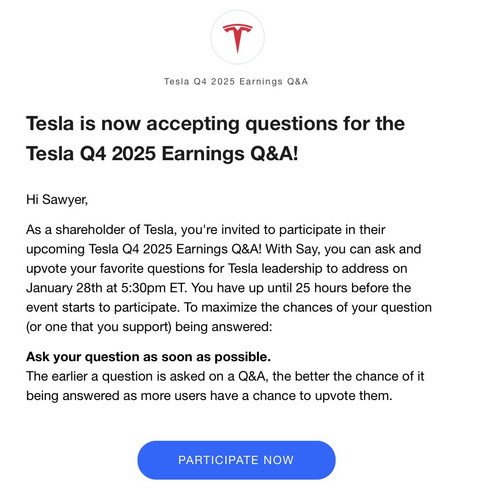This screenshot has width=477, height=500.
Task: Click the "25 hours before the" text
Action: (353, 288)
